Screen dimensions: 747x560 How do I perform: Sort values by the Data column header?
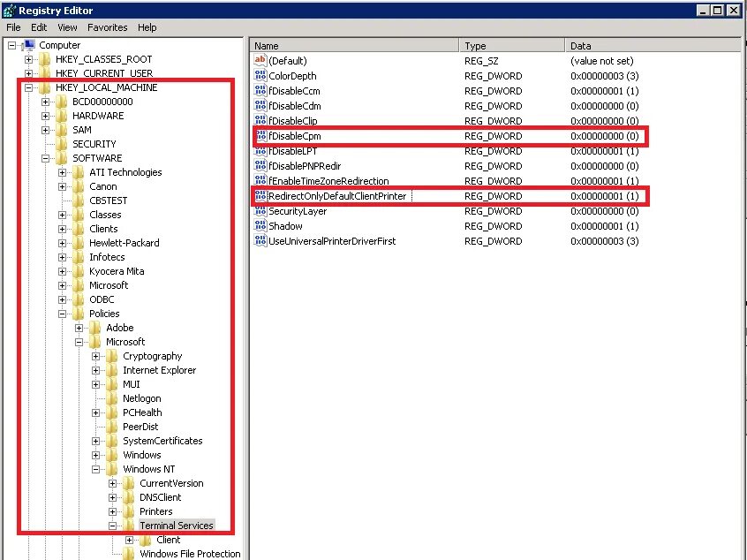[653, 46]
